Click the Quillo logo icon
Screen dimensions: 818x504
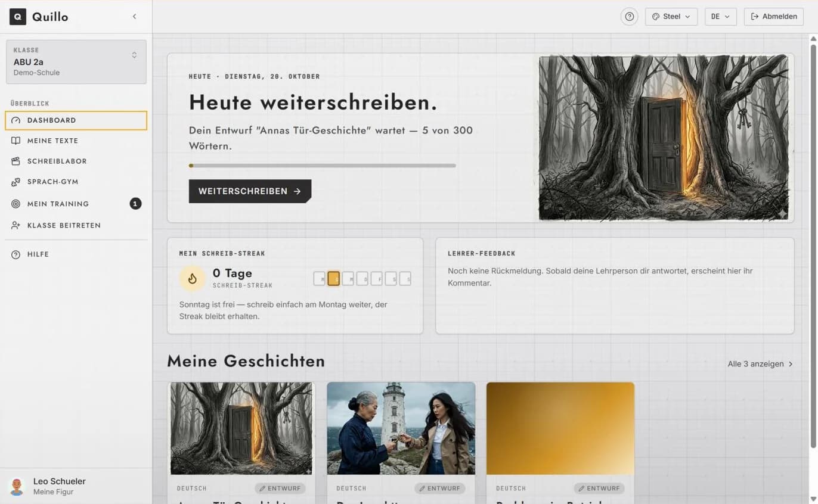[x=18, y=17]
